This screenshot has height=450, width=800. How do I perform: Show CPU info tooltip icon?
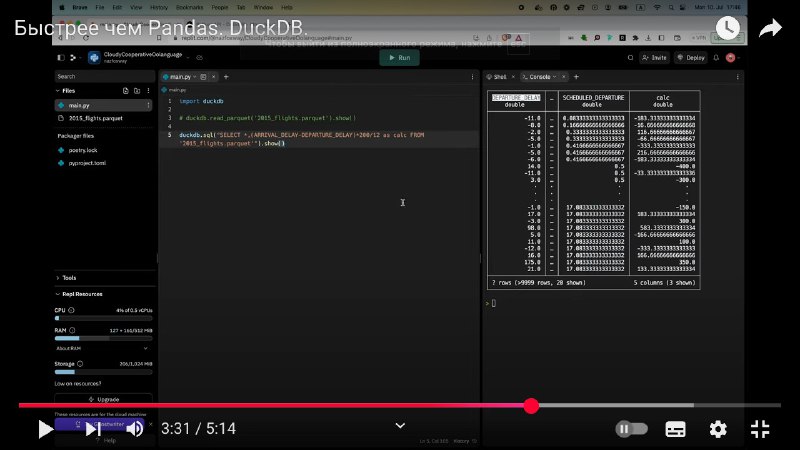tap(71, 310)
